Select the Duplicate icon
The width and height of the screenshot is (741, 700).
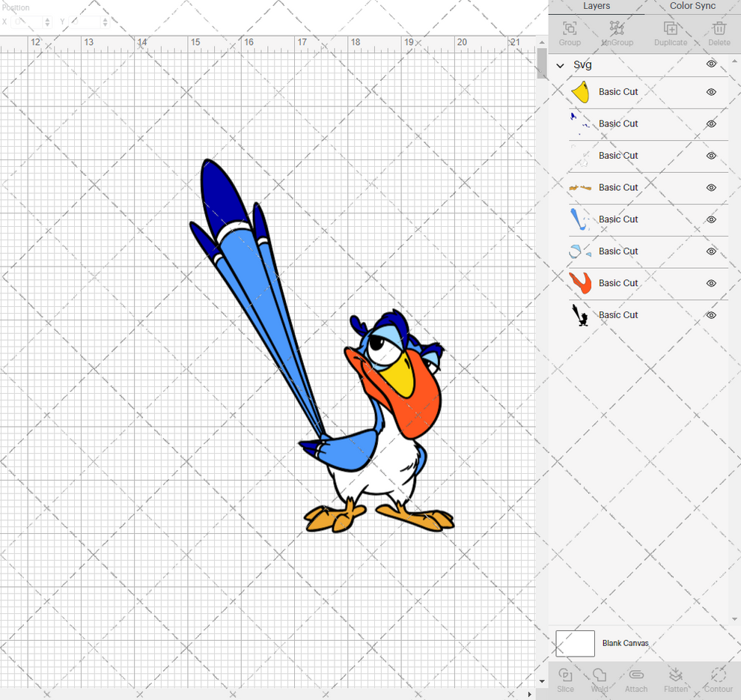point(670,33)
